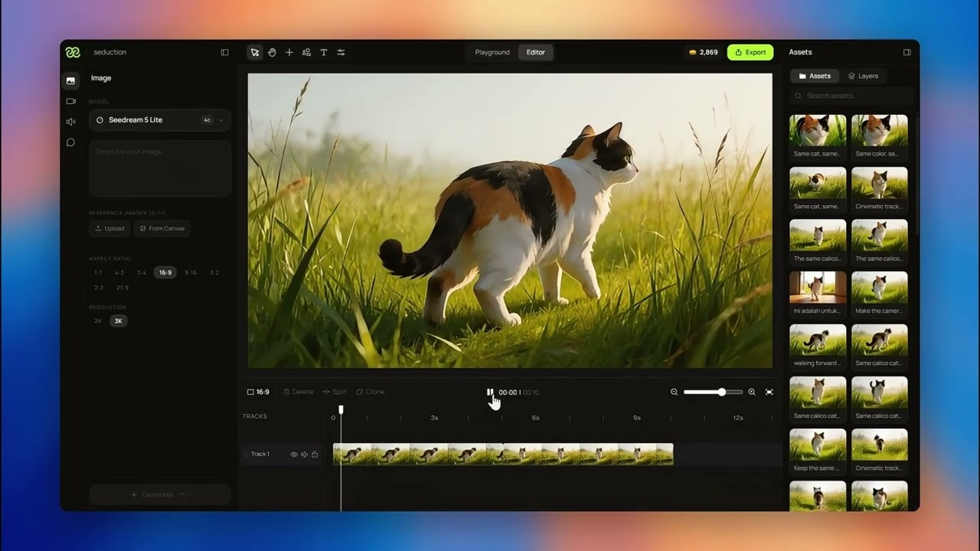Click in Describe your image field
The width and height of the screenshot is (980, 551).
(x=160, y=168)
